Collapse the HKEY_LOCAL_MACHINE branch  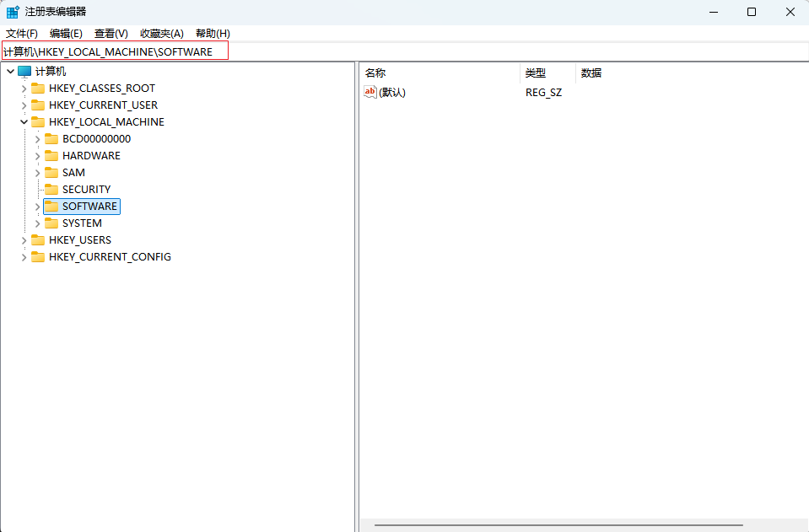(24, 122)
